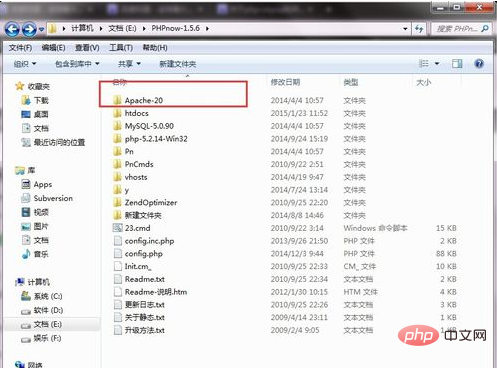Select the vhosts folder icon

pyautogui.click(x=117, y=177)
